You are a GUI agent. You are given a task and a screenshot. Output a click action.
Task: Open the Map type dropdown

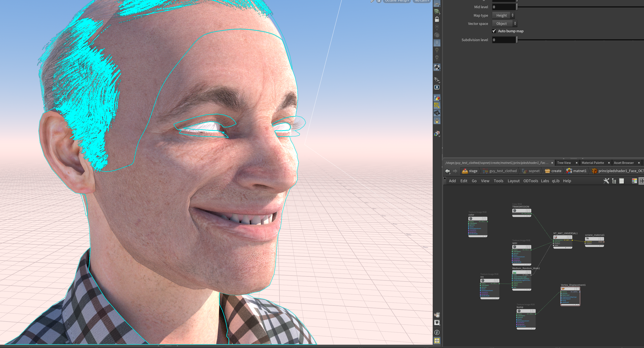tap(503, 15)
